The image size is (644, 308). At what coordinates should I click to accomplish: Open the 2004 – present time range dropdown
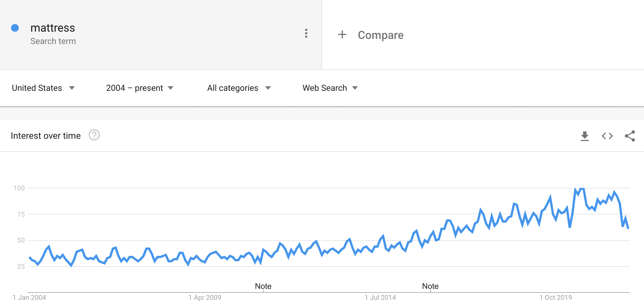point(140,88)
